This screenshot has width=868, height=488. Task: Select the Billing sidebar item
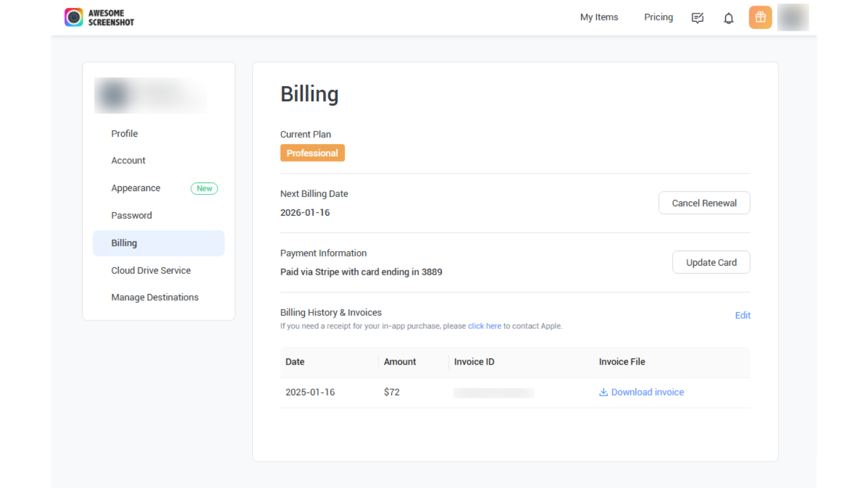click(124, 243)
